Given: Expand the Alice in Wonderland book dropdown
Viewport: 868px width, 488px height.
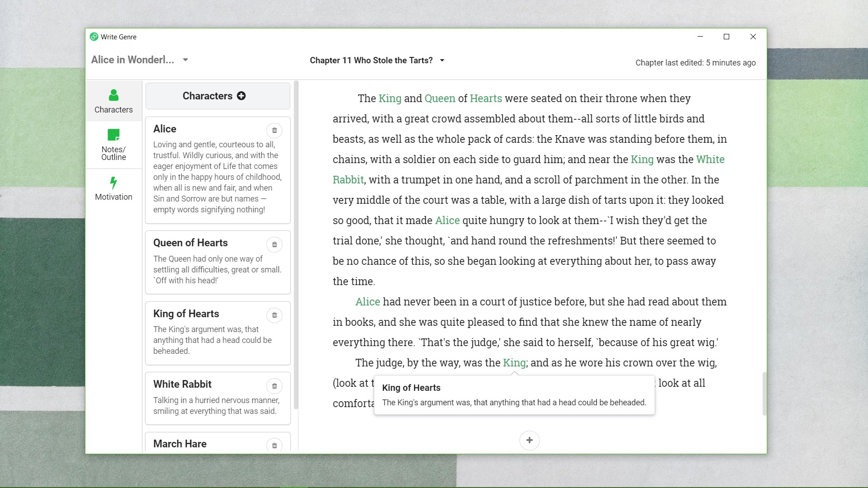Looking at the screenshot, I should coord(185,60).
